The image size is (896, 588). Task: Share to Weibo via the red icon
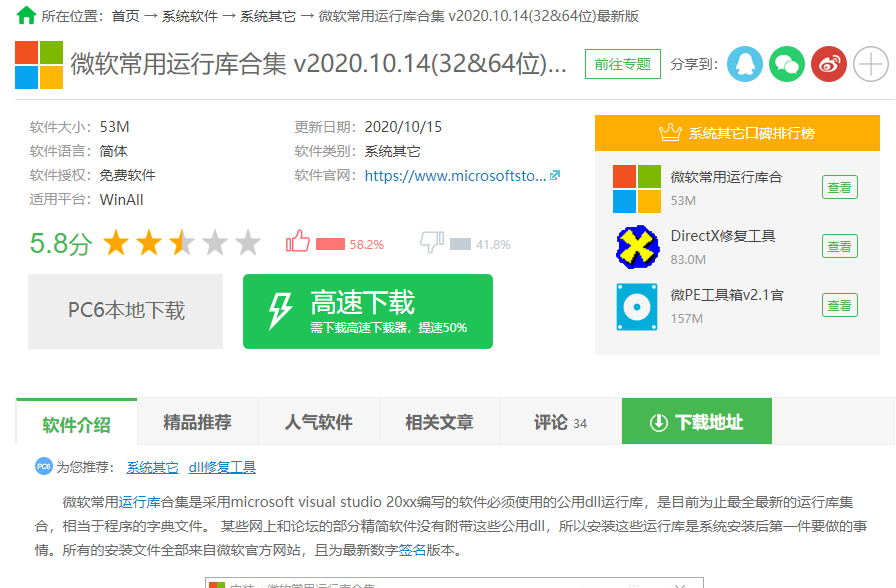pos(829,64)
